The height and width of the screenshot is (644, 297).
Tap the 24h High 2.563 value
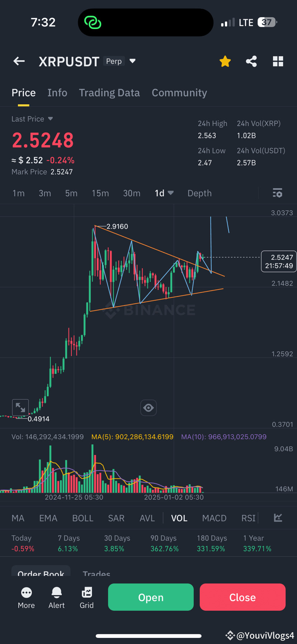tap(207, 136)
